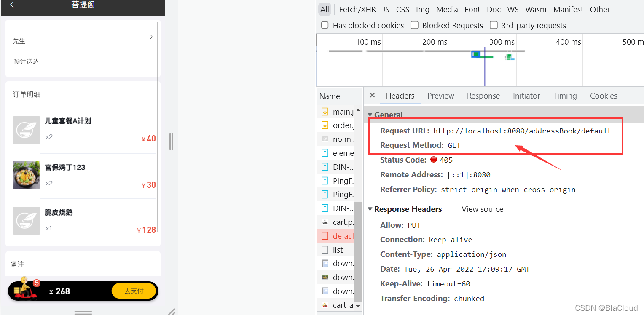Switch to the Headers tab
Screen dimensions: 644x315
click(400, 96)
